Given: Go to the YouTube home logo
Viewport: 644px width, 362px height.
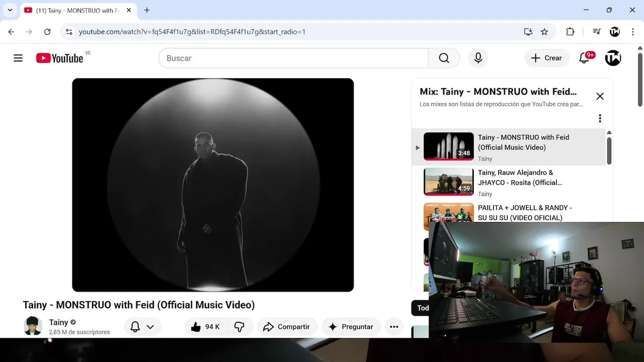Looking at the screenshot, I should click(59, 58).
